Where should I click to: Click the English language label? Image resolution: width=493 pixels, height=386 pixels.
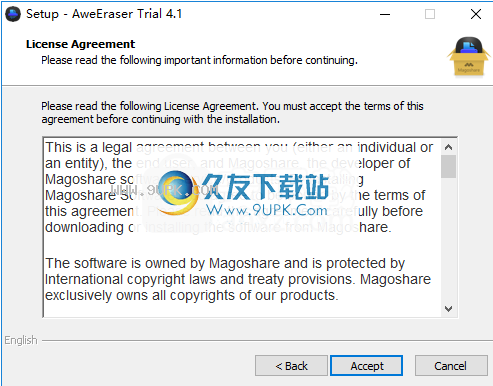coord(21,340)
